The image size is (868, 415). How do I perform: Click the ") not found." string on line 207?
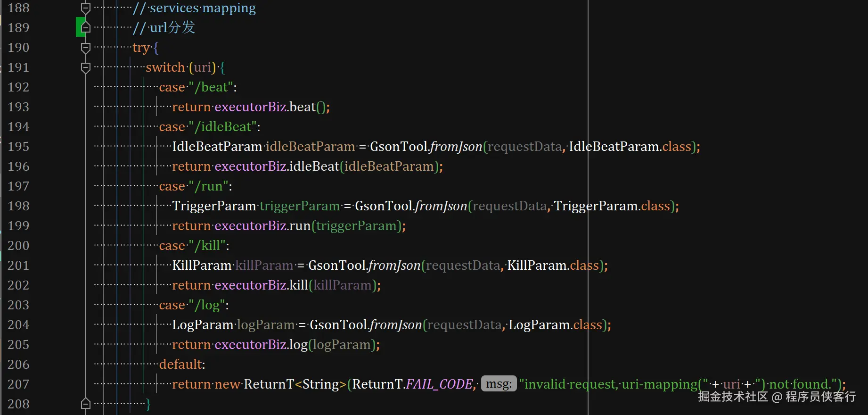[x=796, y=384]
